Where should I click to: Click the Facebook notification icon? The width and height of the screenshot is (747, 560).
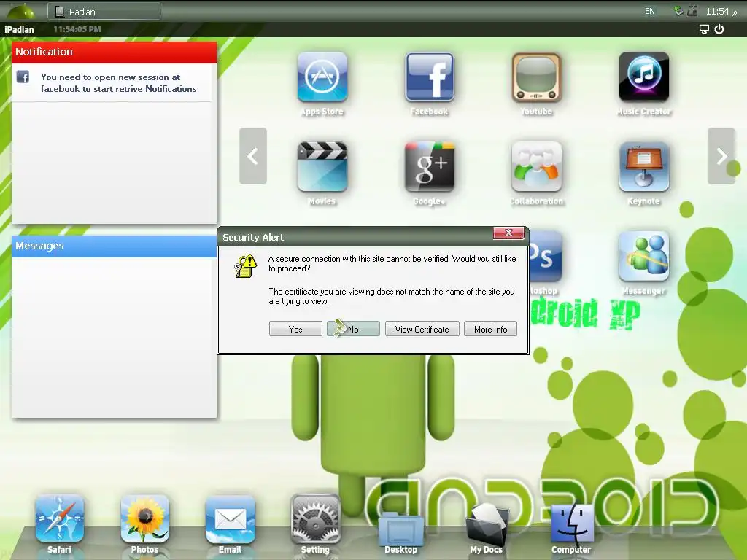[23, 77]
